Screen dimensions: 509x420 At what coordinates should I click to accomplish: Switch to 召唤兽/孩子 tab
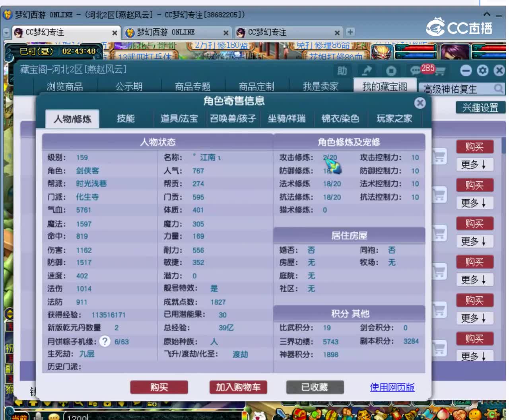[x=233, y=119]
